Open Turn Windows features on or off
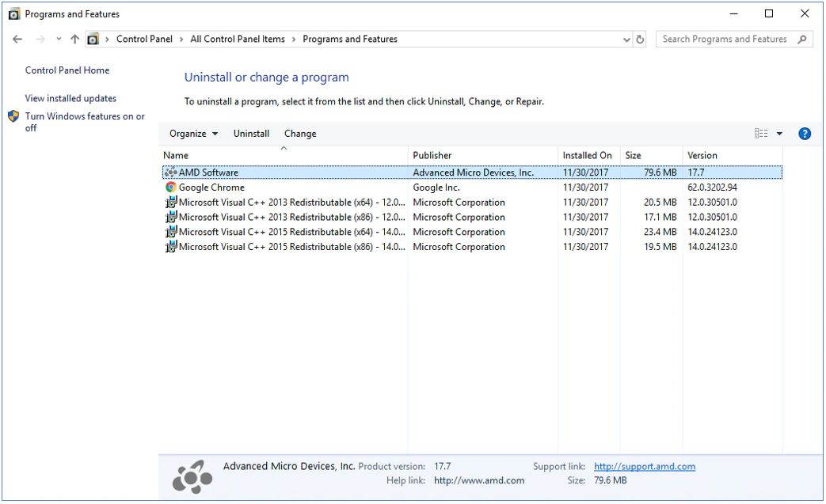This screenshot has height=504, width=826. [85, 122]
